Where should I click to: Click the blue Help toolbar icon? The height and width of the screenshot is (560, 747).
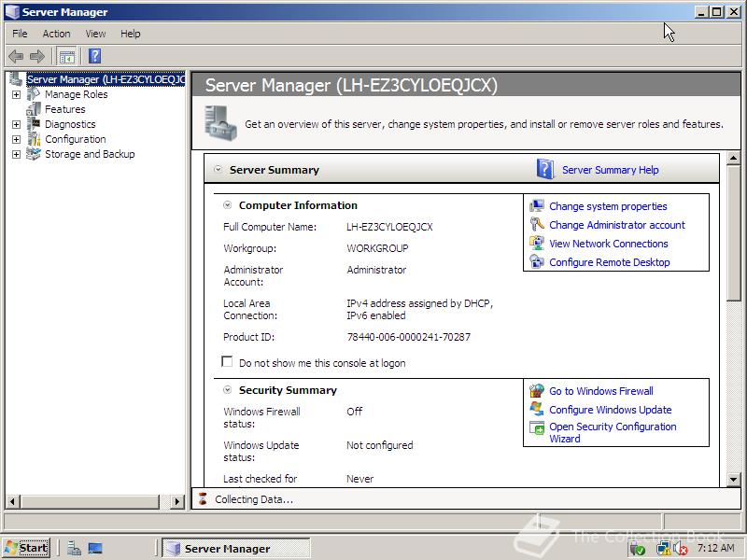[x=95, y=56]
